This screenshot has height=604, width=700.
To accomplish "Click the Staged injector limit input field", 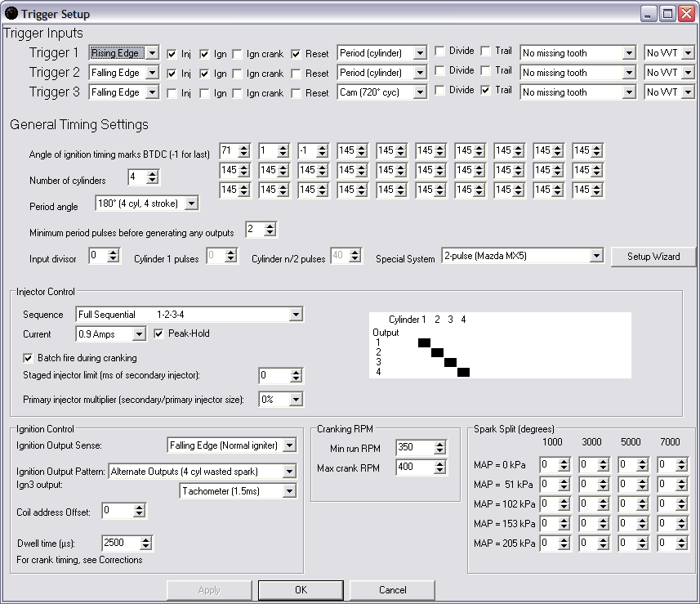I will pos(274,376).
